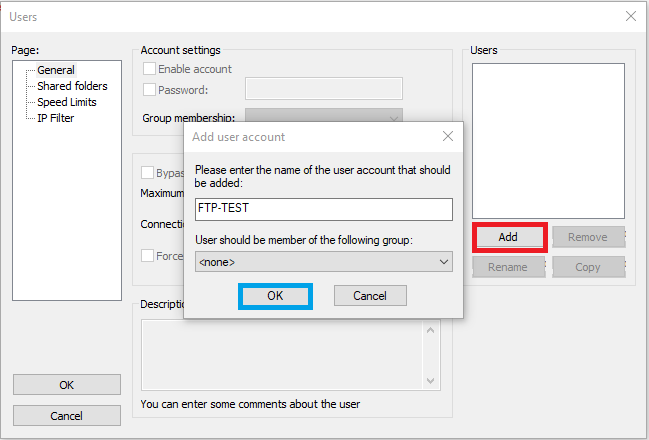This screenshot has height=440, width=649.
Task: Check the Bypass option checkbox
Action: 147,172
